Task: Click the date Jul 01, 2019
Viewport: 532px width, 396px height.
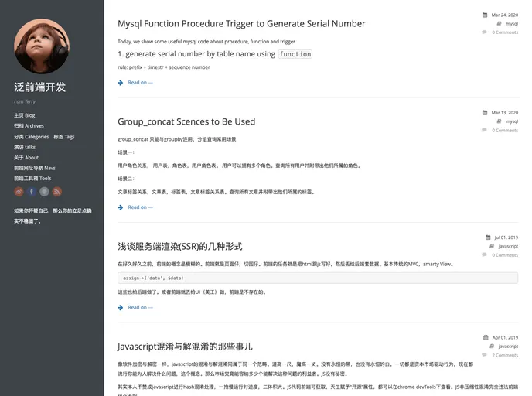Action: (506, 237)
